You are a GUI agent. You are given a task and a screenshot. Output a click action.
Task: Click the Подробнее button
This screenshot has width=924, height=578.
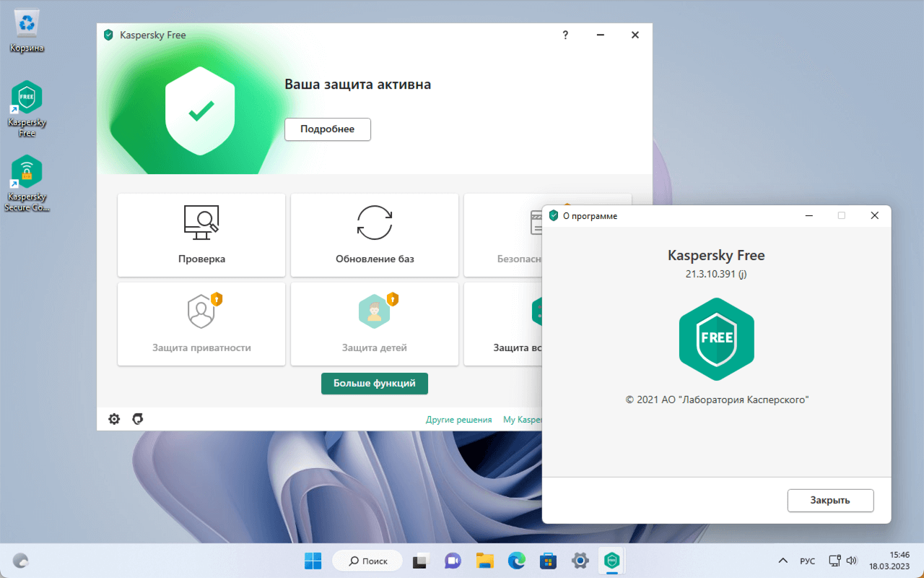point(328,129)
